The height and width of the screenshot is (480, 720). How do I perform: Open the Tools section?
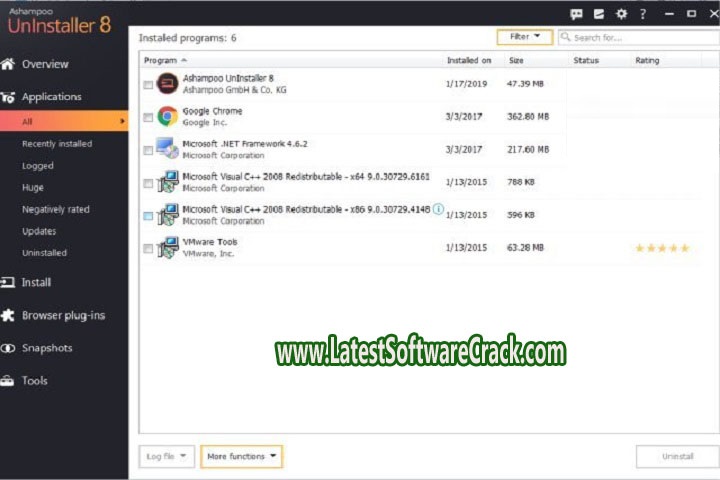[x=34, y=381]
